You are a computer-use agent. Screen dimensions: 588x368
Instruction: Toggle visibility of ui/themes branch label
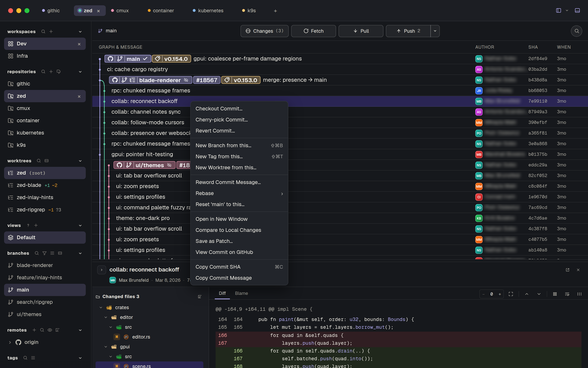click(169, 165)
